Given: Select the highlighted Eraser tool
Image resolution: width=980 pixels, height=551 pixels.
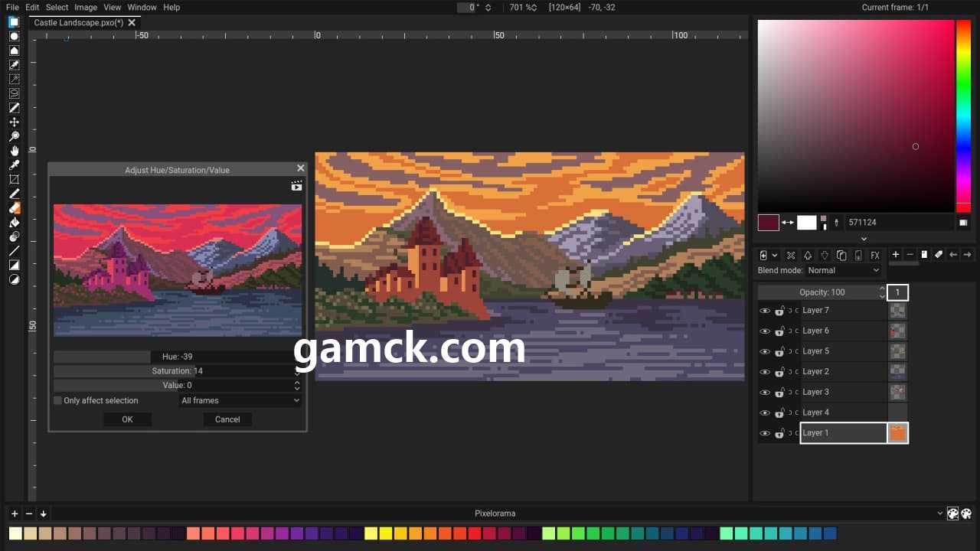Looking at the screenshot, I should (x=14, y=207).
